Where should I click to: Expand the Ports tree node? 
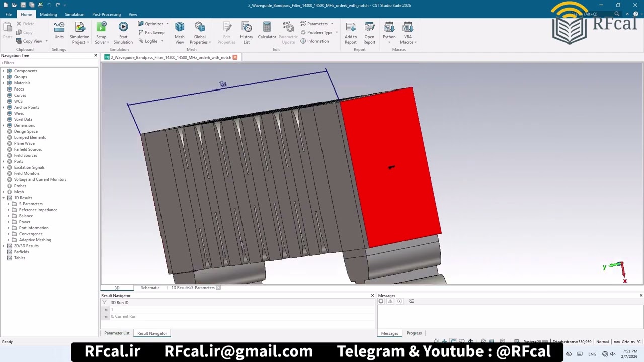[4, 161]
